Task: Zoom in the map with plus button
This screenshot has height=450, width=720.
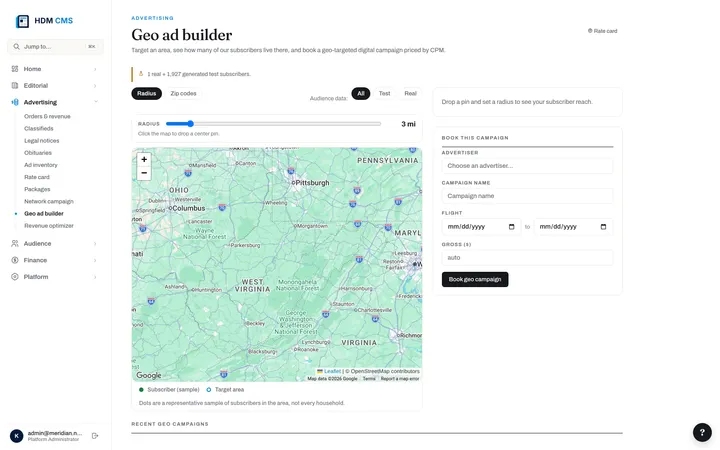Action: tap(144, 159)
